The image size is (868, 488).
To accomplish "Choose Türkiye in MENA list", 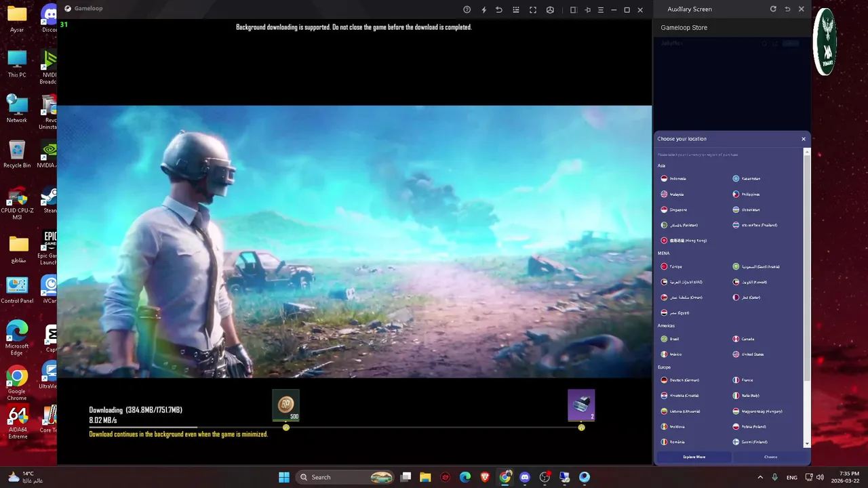I will [x=671, y=266].
